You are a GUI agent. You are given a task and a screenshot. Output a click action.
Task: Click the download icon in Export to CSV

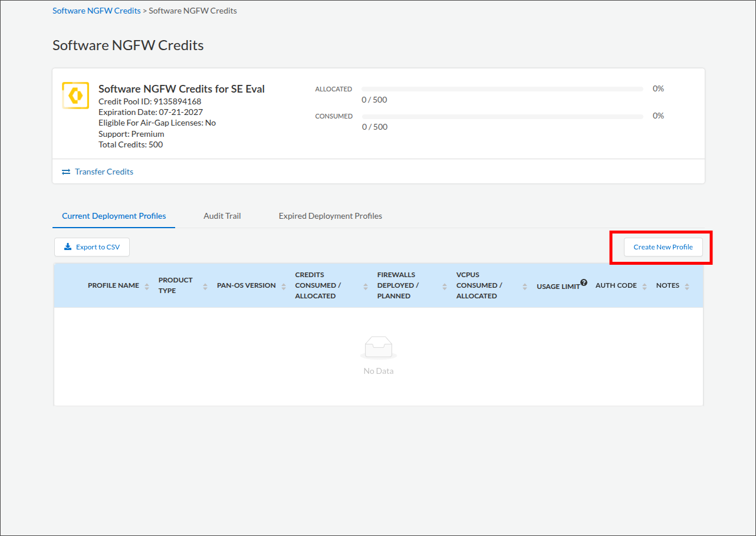[x=68, y=246]
